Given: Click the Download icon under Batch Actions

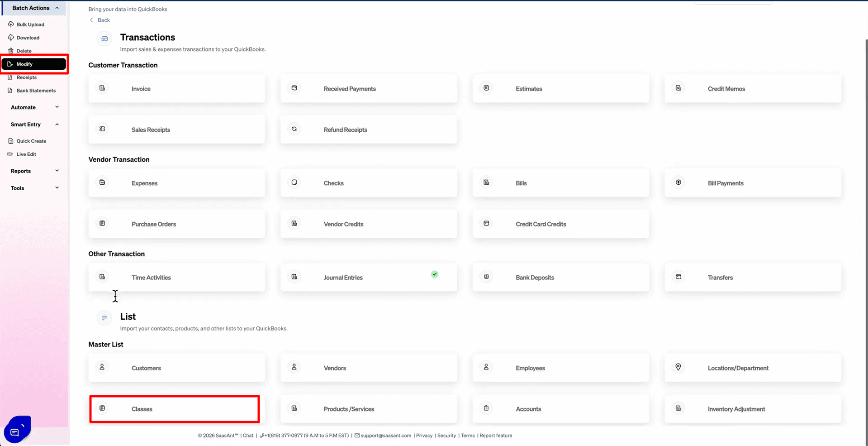Looking at the screenshot, I should point(11,37).
